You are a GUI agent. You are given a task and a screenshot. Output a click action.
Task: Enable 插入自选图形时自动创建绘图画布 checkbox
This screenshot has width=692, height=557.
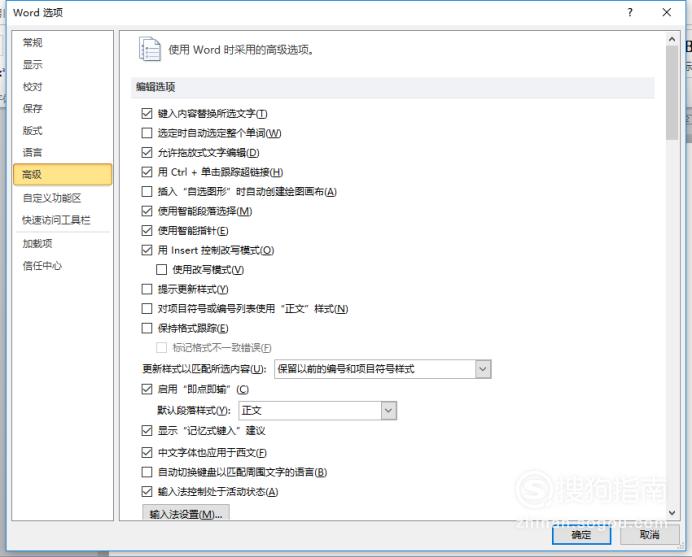click(x=147, y=191)
